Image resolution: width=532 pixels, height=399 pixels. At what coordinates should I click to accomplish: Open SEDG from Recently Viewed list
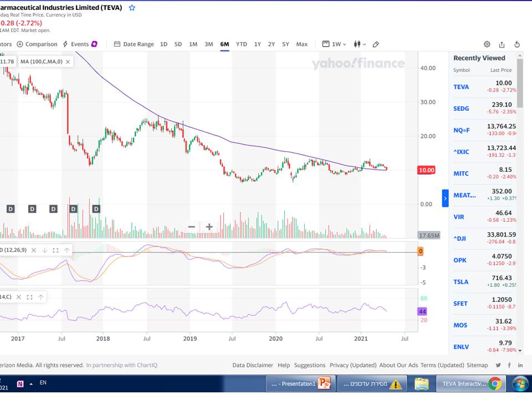point(461,109)
